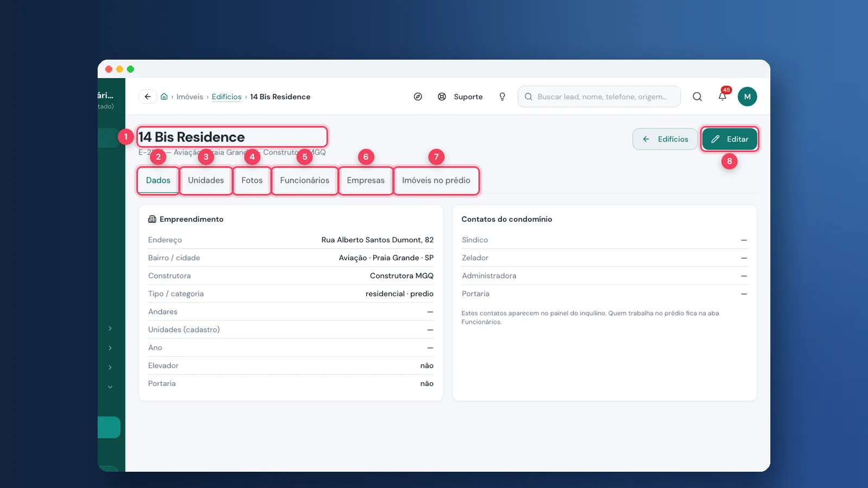
Task: Follow the Edifícios breadcrumb link
Action: (227, 97)
